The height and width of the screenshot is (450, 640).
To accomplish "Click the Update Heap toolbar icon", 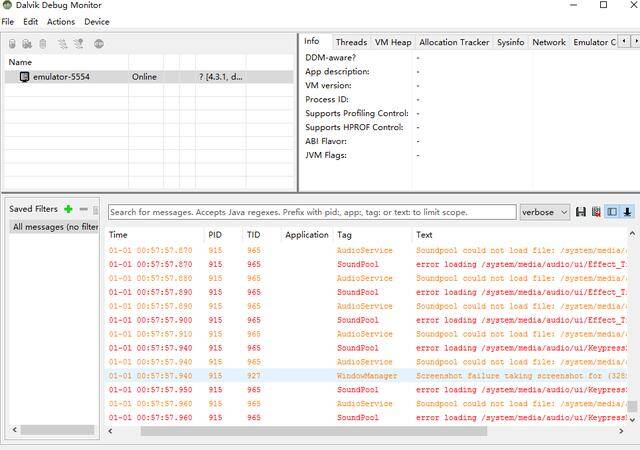I will point(12,44).
